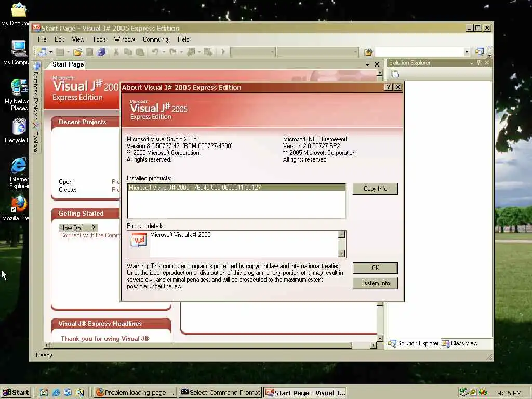The height and width of the screenshot is (399, 532).
Task: Open the Help menu
Action: [183, 39]
